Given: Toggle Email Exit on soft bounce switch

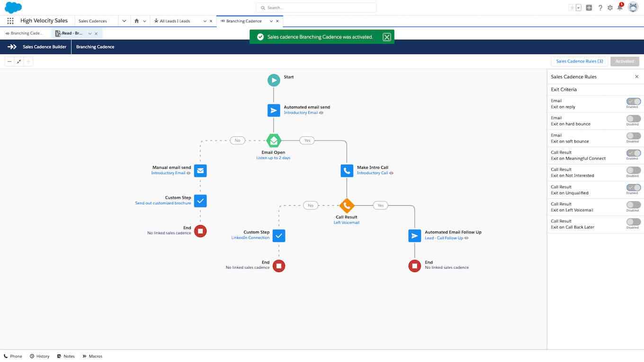Looking at the screenshot, I should 634,136.
